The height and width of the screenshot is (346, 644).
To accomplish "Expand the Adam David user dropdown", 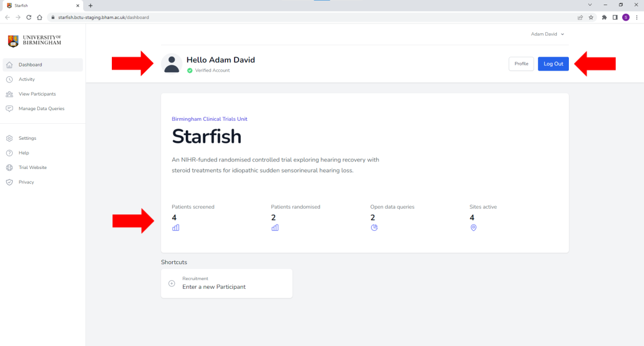I will (547, 34).
